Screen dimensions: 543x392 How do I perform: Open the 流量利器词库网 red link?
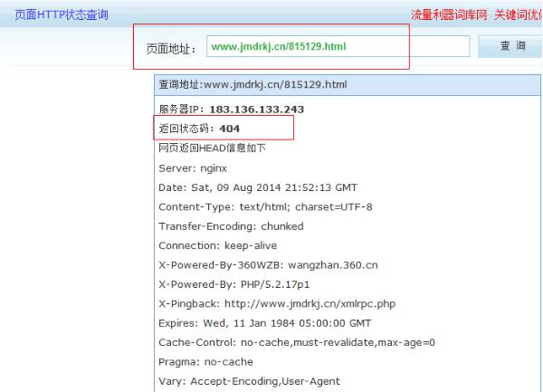click(449, 14)
